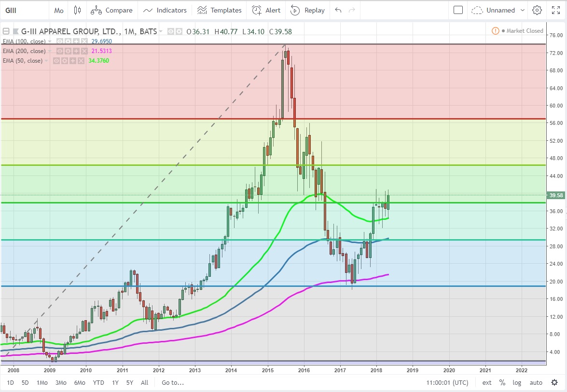Open indicator Templates
This screenshot has width=567, height=392.
219,10
